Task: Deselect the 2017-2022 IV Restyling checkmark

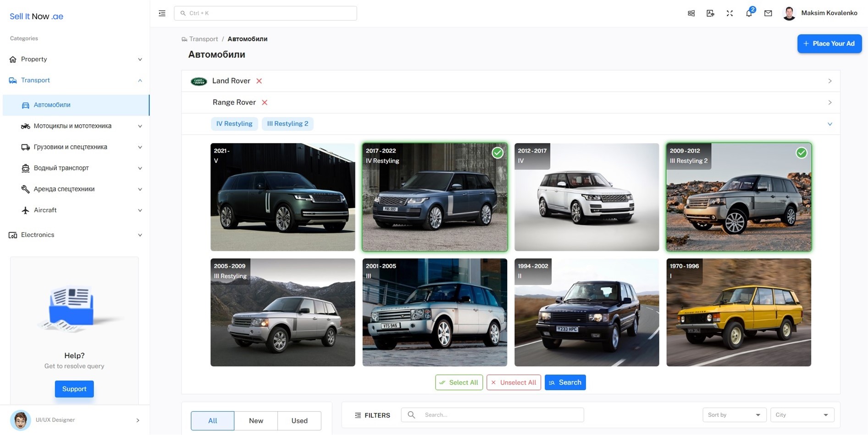Action: (498, 153)
